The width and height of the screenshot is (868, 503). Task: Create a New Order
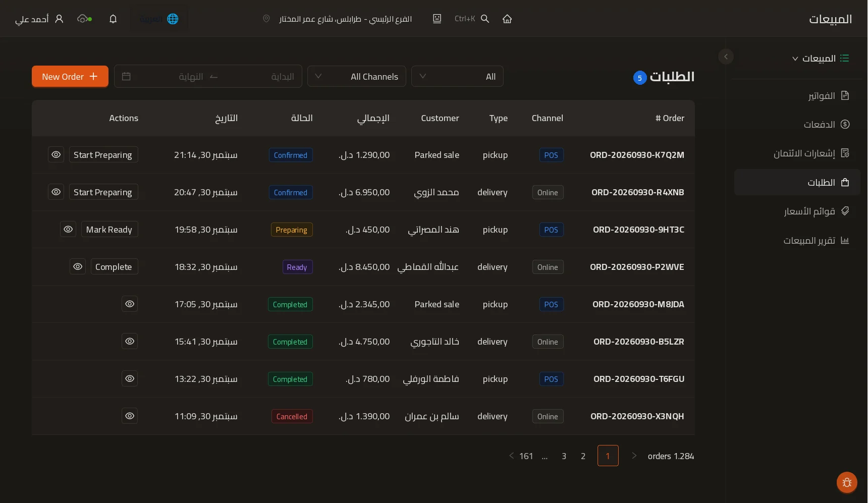coord(70,76)
